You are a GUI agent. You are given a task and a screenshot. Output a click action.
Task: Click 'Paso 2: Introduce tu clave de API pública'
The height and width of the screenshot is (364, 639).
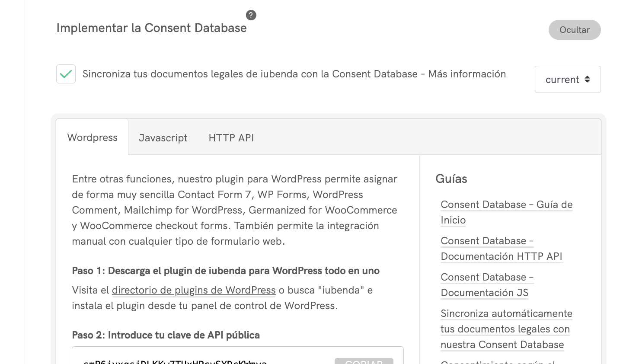pyautogui.click(x=166, y=335)
